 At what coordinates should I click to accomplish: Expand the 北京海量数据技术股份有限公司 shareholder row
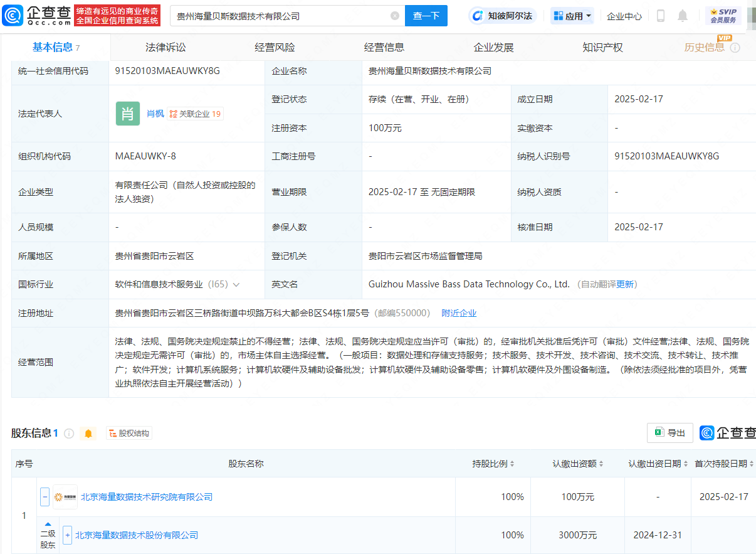tap(68, 535)
